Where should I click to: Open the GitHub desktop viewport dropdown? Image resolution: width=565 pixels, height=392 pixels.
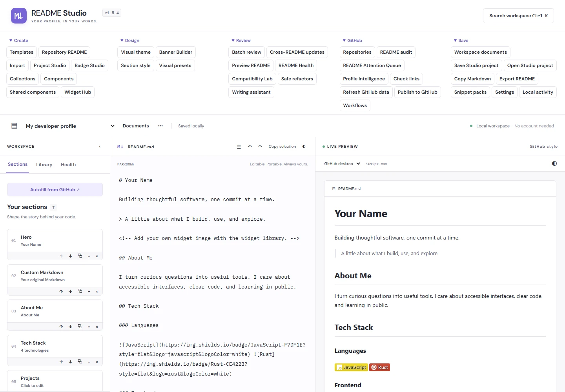[342, 164]
